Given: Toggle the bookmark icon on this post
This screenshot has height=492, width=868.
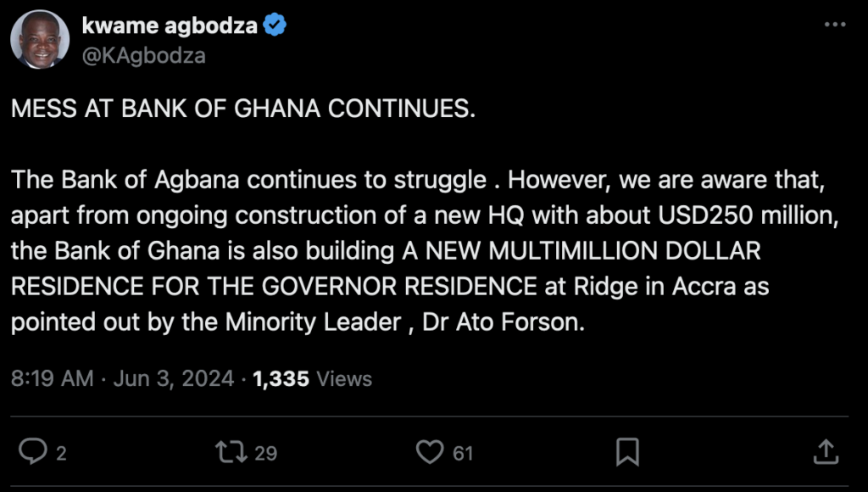Looking at the screenshot, I should [627, 451].
